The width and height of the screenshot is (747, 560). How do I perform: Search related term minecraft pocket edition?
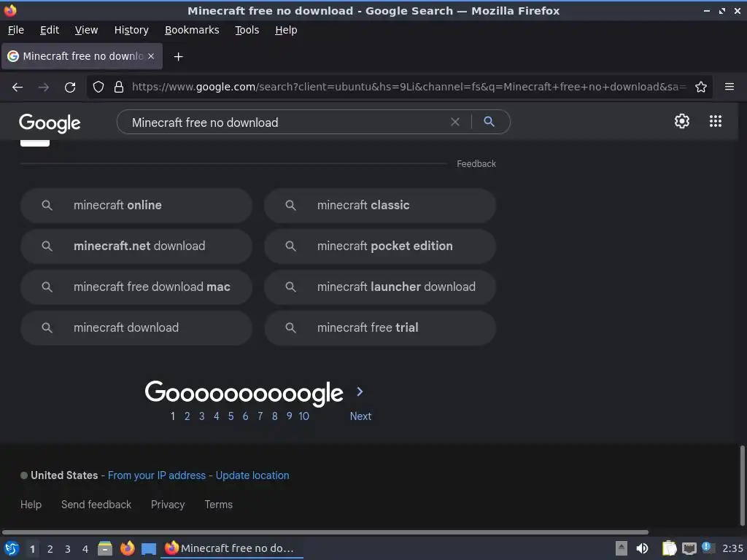coord(380,246)
